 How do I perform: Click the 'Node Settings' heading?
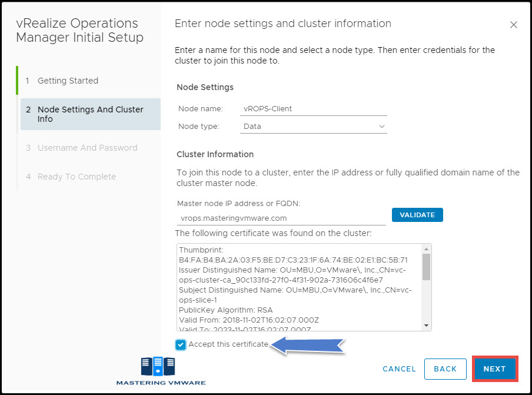coord(205,87)
